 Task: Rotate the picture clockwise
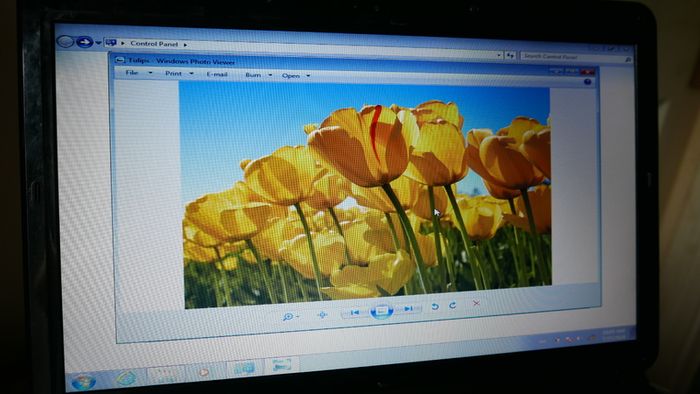pyautogui.click(x=452, y=305)
